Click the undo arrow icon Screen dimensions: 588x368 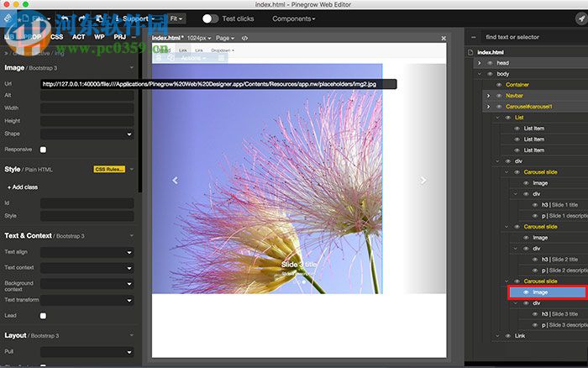click(x=65, y=18)
